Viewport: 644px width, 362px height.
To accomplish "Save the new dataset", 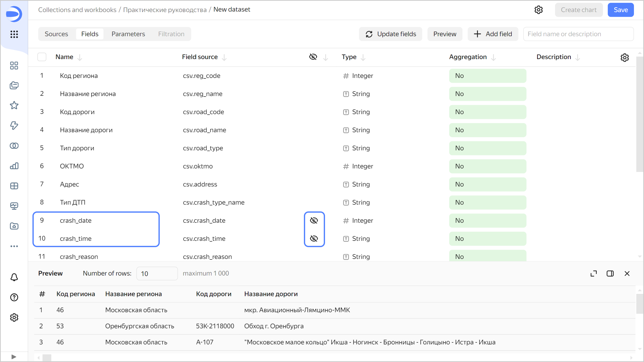I will point(621,10).
